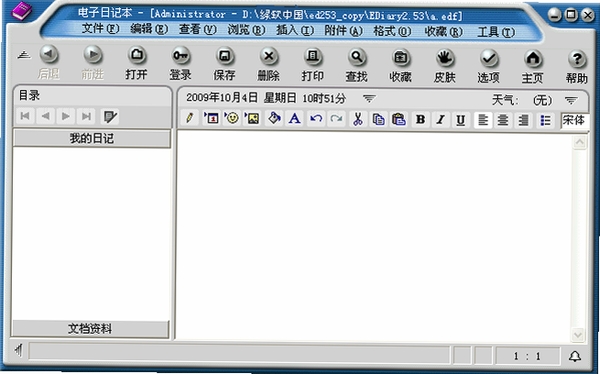Click the (无) weather value
Viewport: 600px width, 374px height.
[543, 100]
